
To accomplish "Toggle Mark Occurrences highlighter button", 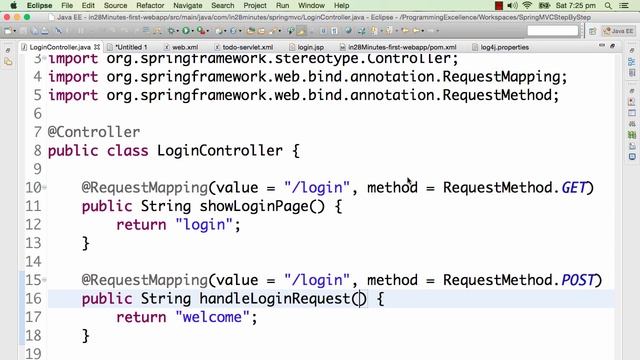I will click(301, 31).
